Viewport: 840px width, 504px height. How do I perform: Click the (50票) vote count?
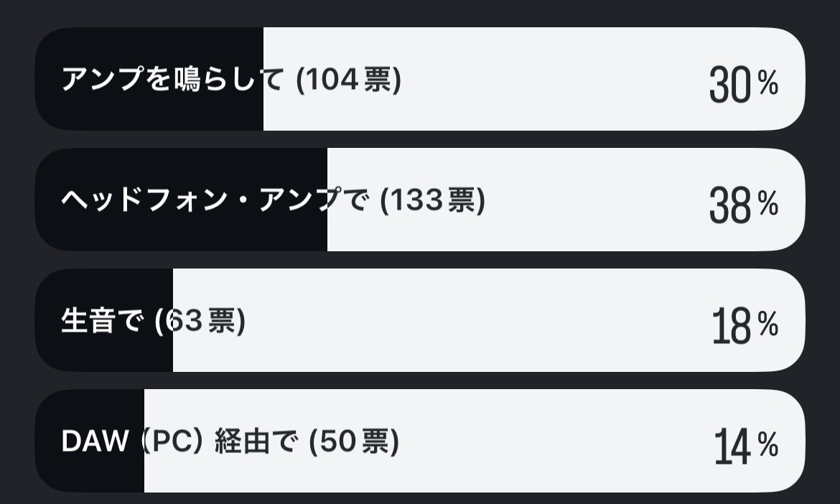tap(354, 442)
